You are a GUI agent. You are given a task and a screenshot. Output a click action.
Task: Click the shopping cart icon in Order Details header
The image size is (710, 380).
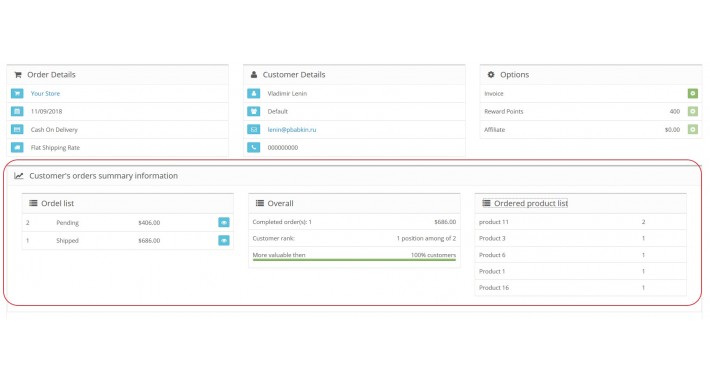[18, 75]
